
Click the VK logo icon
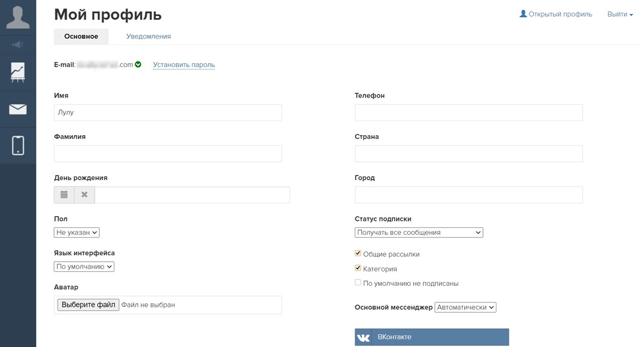click(x=363, y=337)
